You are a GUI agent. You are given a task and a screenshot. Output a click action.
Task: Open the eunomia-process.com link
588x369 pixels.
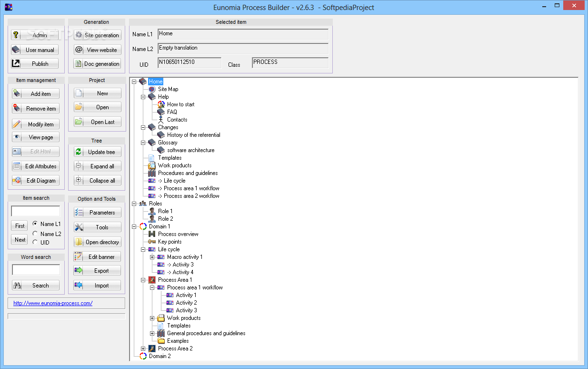coord(53,303)
